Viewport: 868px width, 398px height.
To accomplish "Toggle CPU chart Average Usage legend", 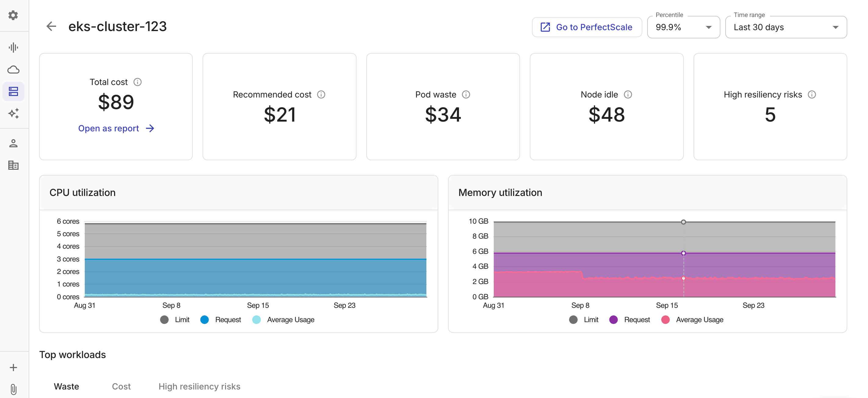I will [x=283, y=320].
